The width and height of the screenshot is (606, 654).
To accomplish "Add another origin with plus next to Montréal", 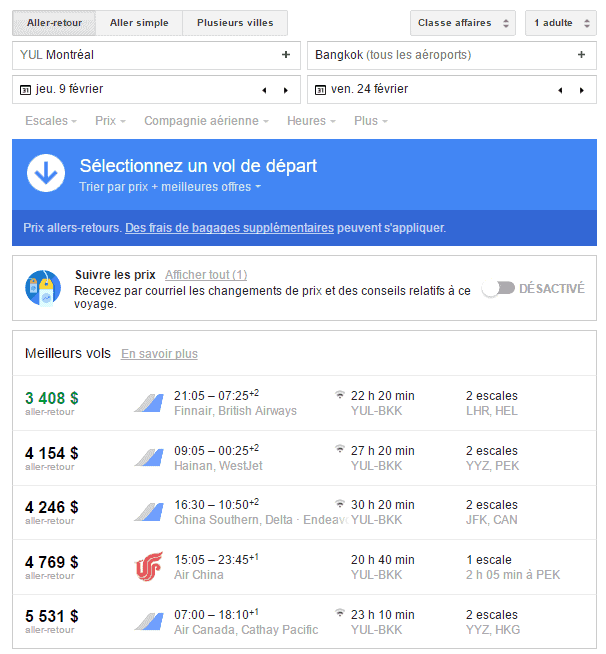I will point(285,55).
